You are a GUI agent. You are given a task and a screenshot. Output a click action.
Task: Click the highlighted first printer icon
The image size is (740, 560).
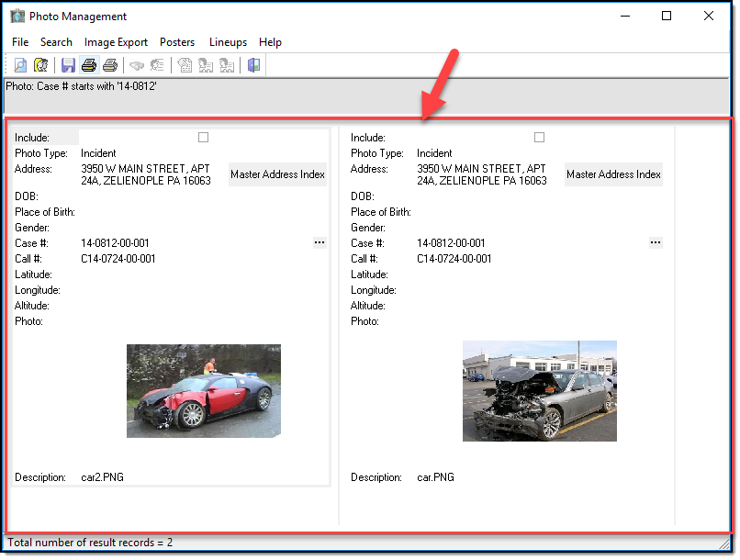89,65
